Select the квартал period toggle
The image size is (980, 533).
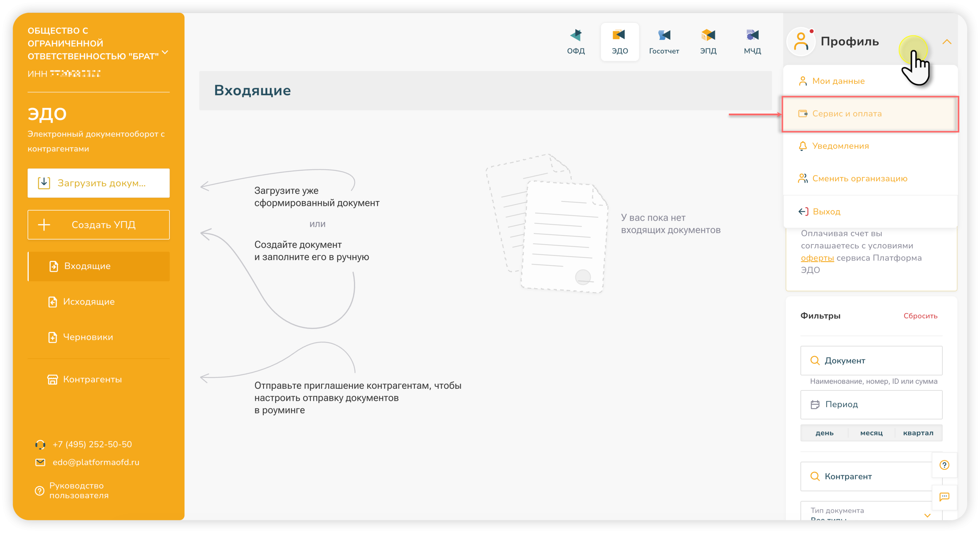pos(918,433)
